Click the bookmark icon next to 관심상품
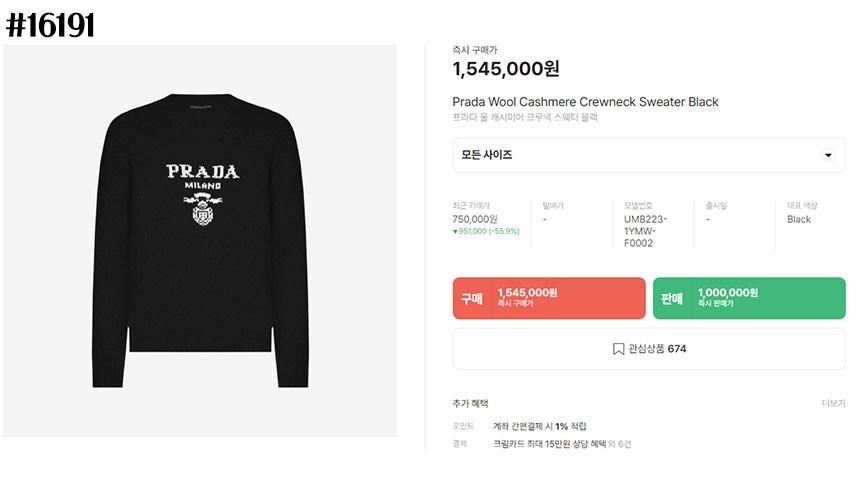 (618, 349)
